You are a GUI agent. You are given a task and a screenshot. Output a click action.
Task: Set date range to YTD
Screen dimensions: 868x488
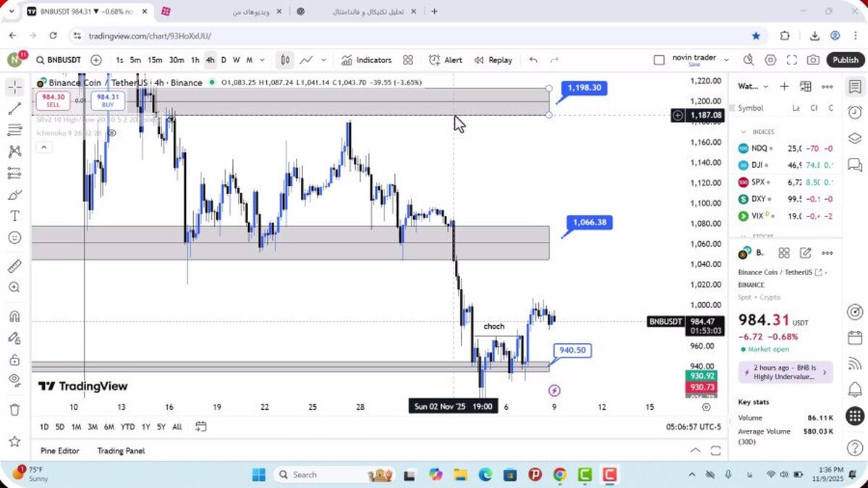point(128,426)
